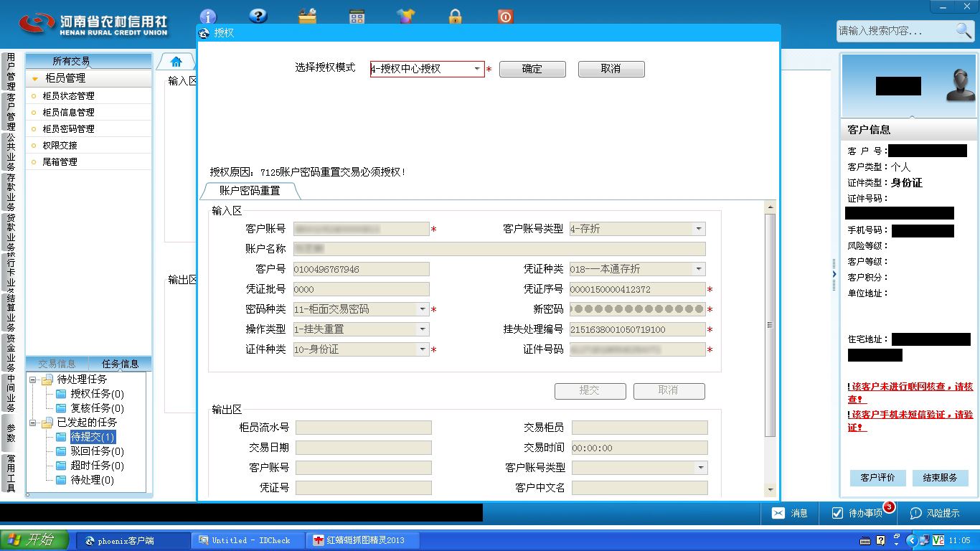Click the folder icon beside 授权任务(0)
This screenshot has width=980, height=551.
click(61, 394)
